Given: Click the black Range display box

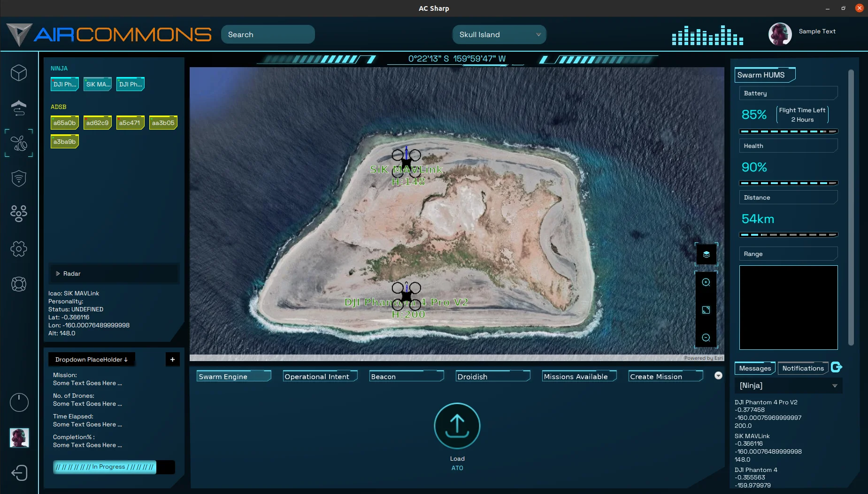Looking at the screenshot, I should [788, 308].
